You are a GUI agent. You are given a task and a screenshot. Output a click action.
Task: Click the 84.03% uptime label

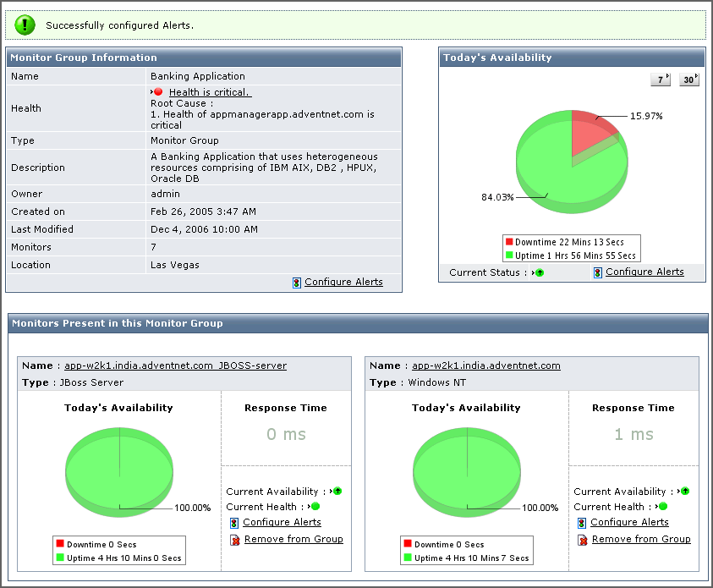497,197
